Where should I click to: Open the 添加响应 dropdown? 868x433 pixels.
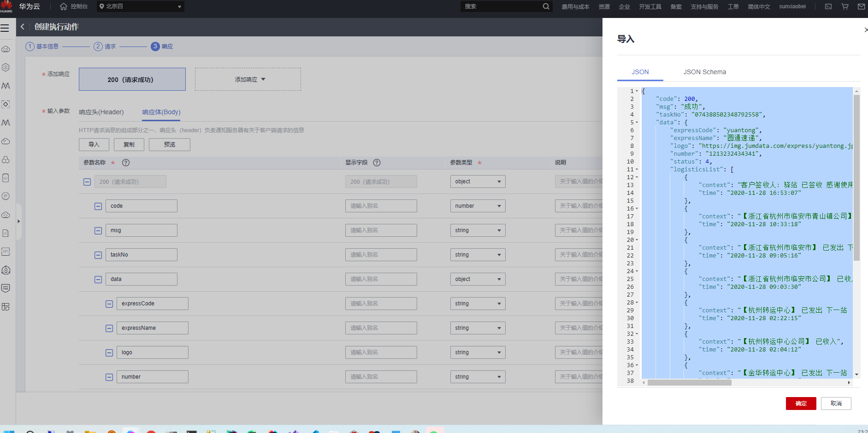click(x=248, y=79)
